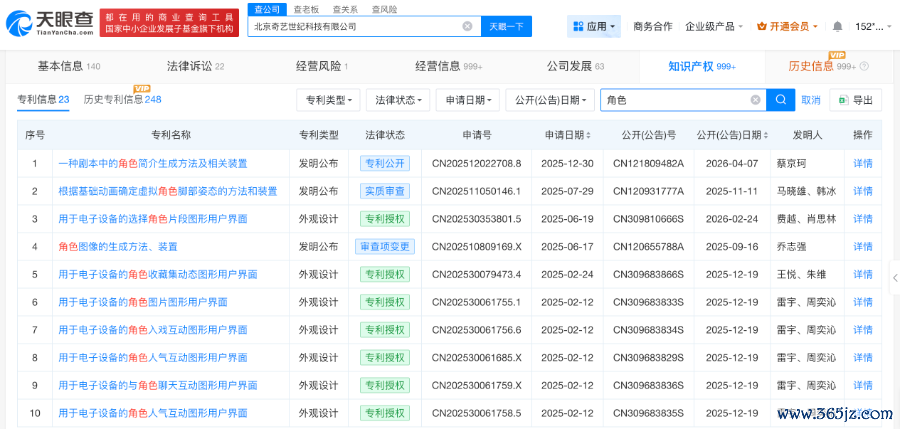Open patent 角色图像的生成方法、装置
This screenshot has width=900, height=429.
click(x=118, y=246)
